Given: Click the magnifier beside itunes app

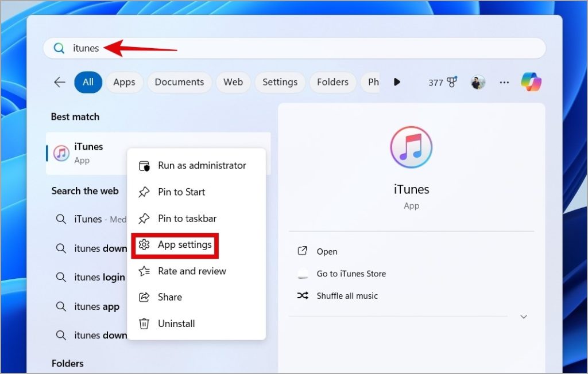Looking at the screenshot, I should click(61, 306).
